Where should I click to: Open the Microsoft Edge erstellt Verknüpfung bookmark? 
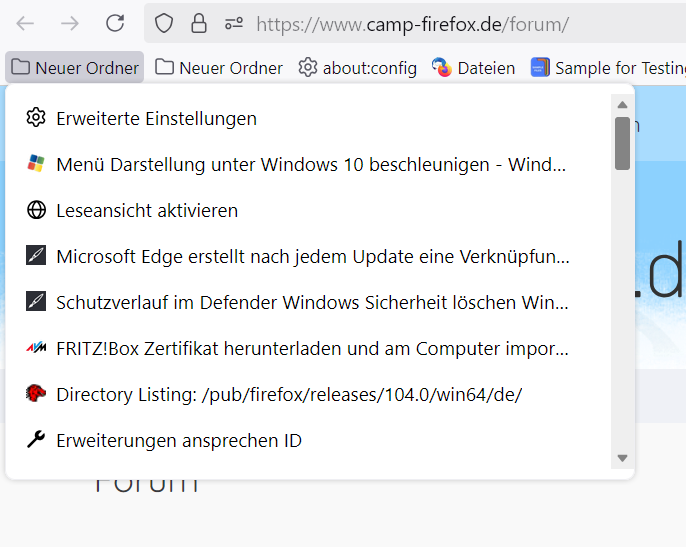click(312, 256)
